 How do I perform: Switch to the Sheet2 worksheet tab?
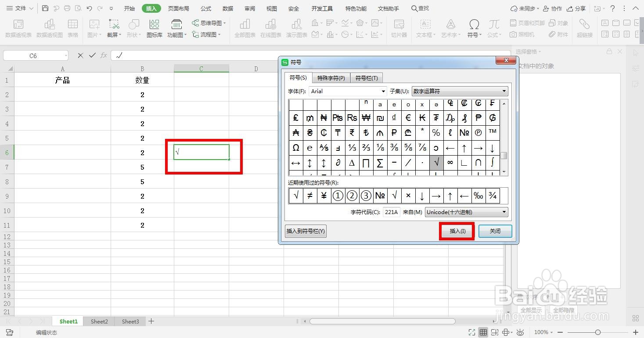99,321
